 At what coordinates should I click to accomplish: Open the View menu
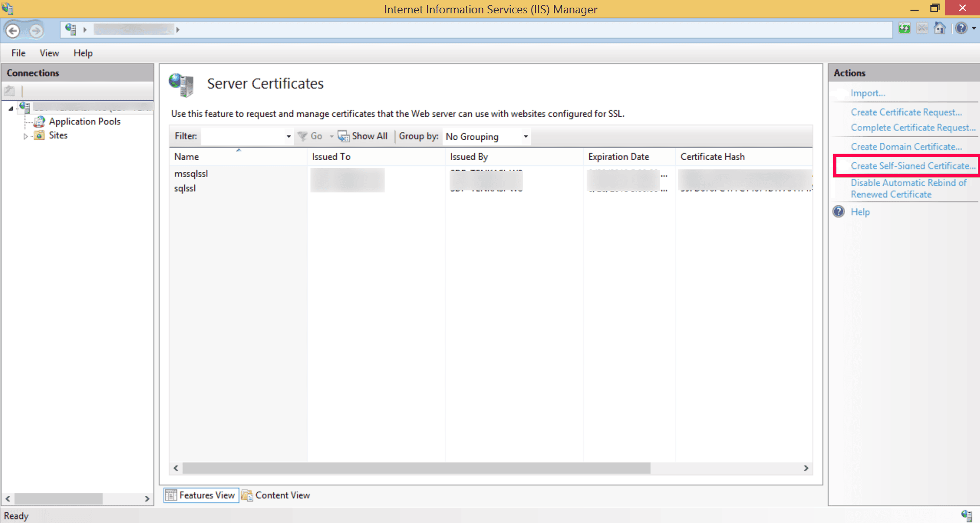pos(49,53)
